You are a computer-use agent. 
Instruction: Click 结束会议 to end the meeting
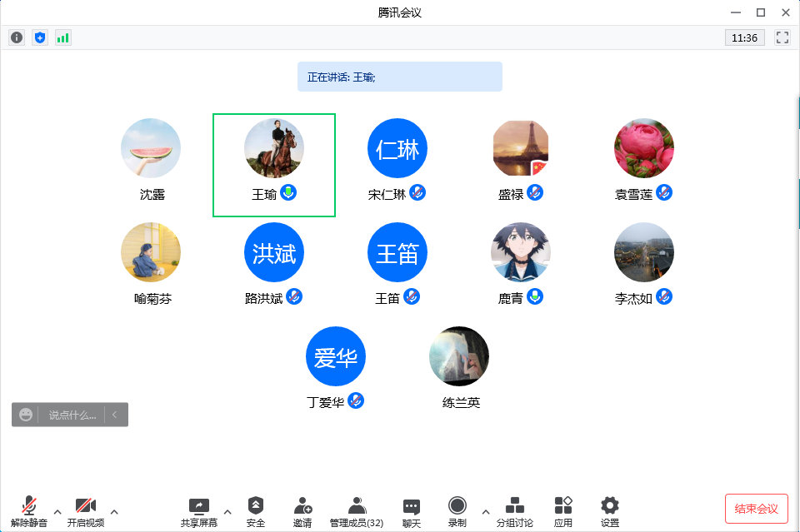pos(755,509)
